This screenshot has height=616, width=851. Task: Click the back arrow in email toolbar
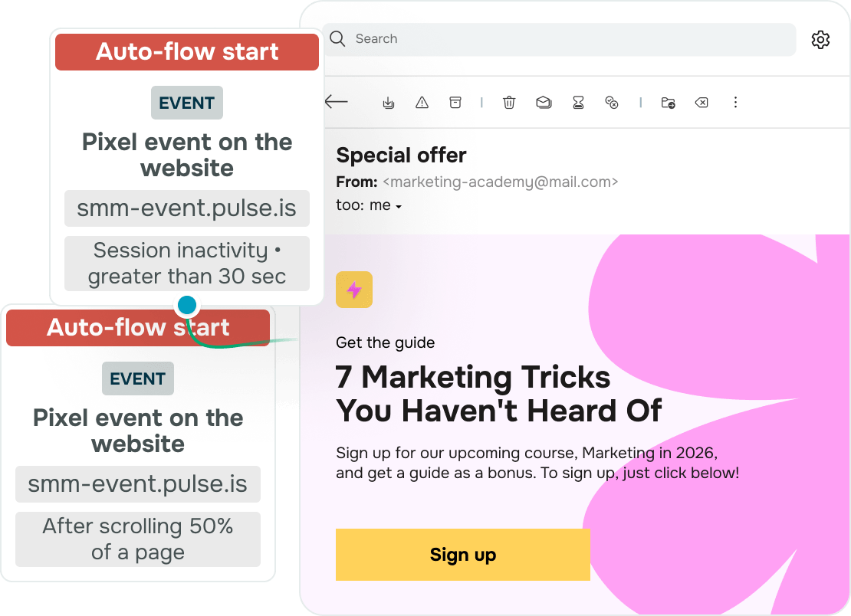(336, 101)
